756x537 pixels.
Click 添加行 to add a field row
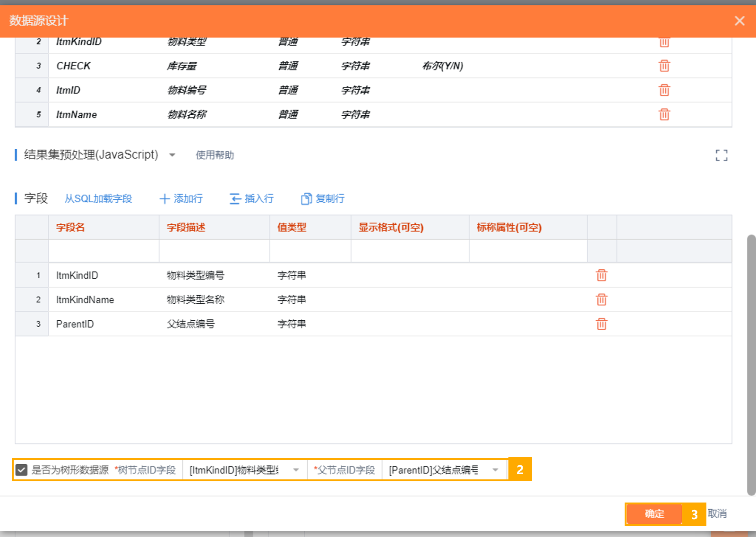pos(181,199)
